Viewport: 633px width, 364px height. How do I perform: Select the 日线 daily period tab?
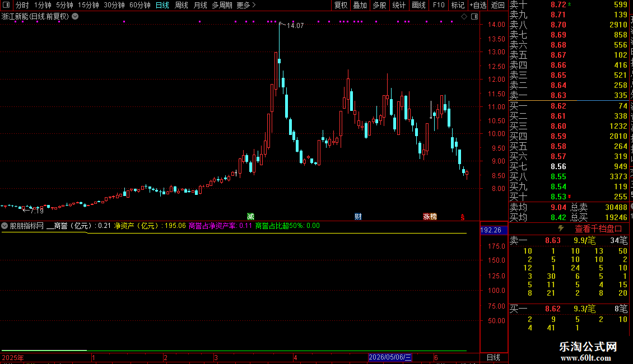point(162,5)
